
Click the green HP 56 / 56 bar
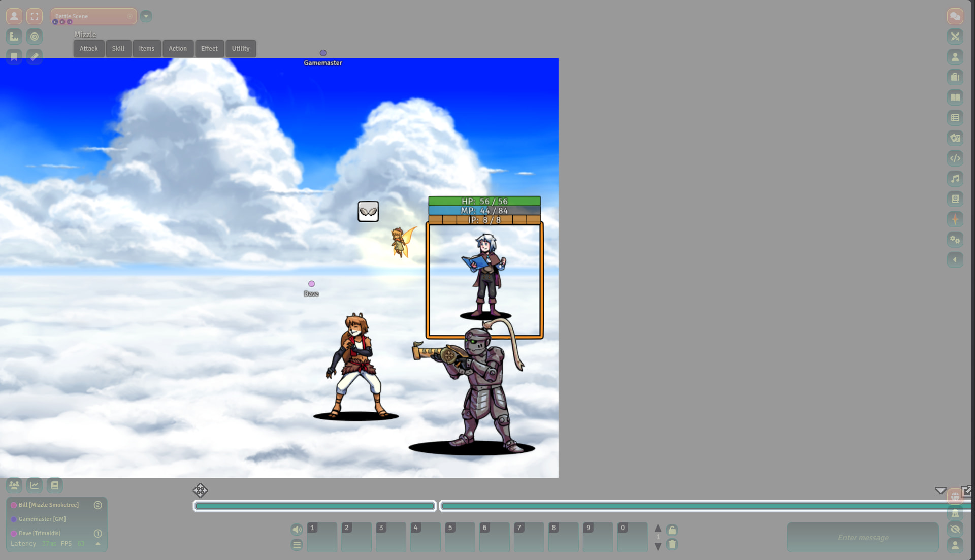click(x=484, y=201)
